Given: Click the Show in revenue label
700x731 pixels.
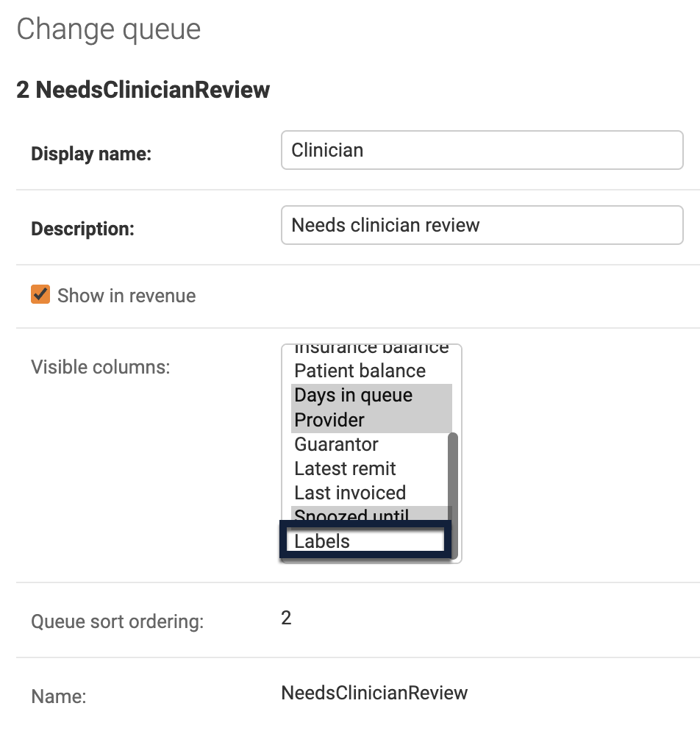Looking at the screenshot, I should tap(126, 296).
